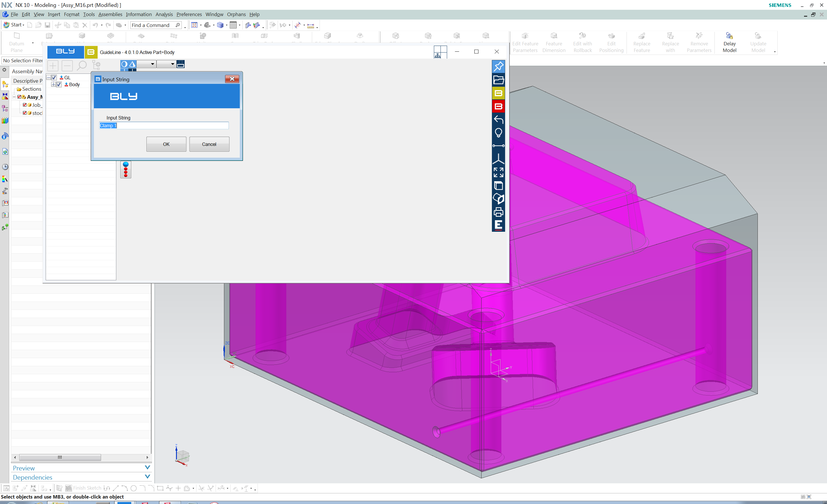Click the three-axis coordinate icon in sidebar

click(x=498, y=159)
